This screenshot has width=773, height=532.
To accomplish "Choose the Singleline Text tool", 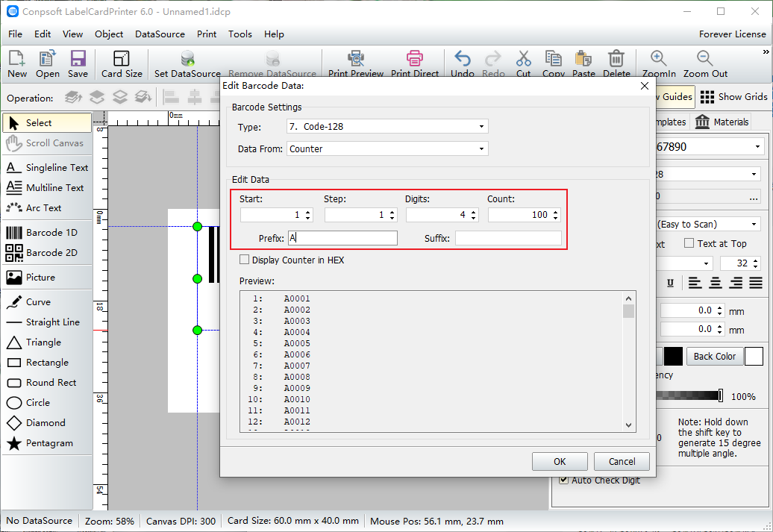I will pyautogui.click(x=47, y=168).
